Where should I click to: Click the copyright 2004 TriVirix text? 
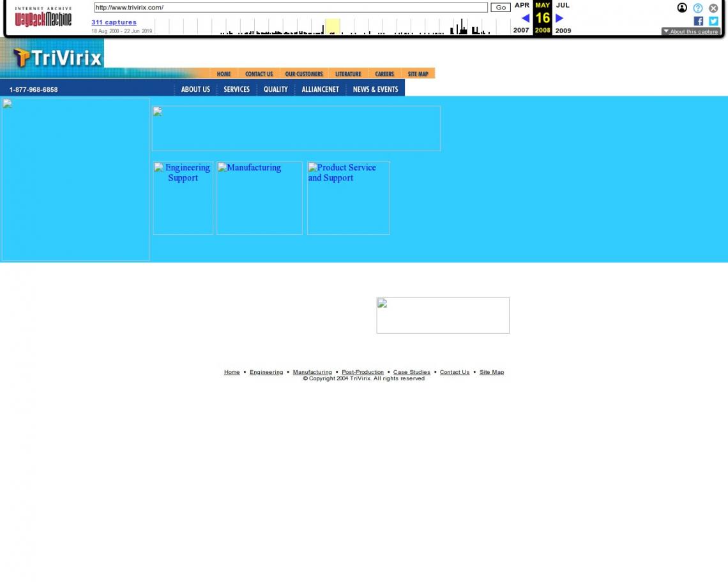point(363,378)
